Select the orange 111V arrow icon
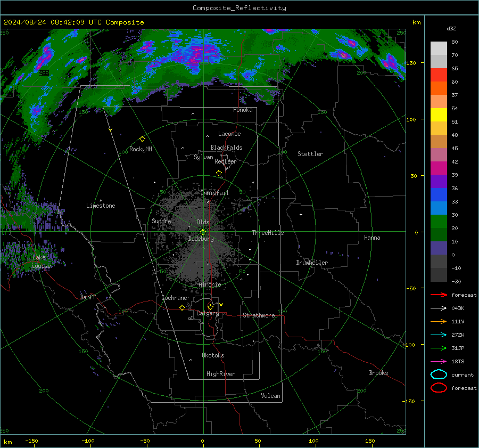The width and height of the screenshot is (479, 448). [x=439, y=321]
